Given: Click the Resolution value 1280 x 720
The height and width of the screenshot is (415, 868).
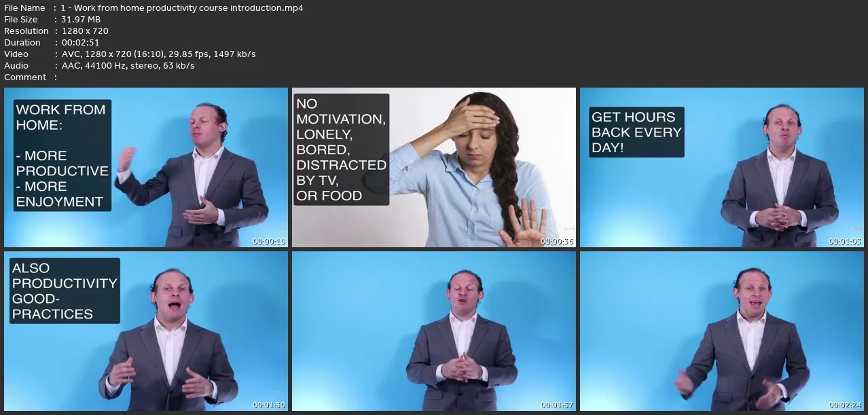Looking at the screenshot, I should point(85,31).
